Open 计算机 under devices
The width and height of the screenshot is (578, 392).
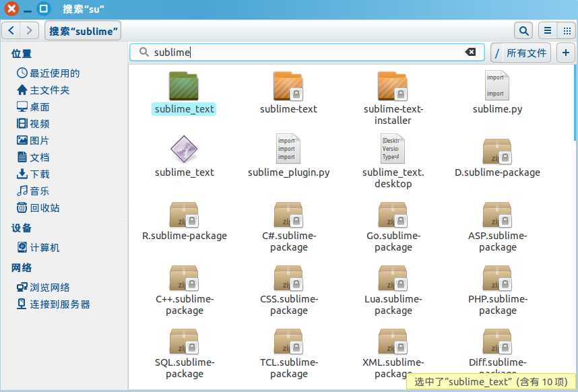click(x=38, y=248)
